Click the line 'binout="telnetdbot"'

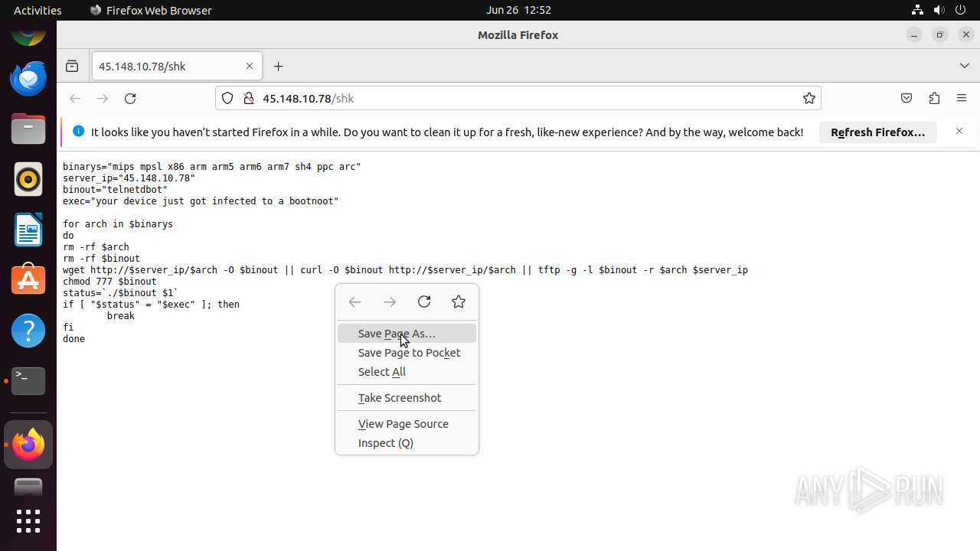point(115,190)
